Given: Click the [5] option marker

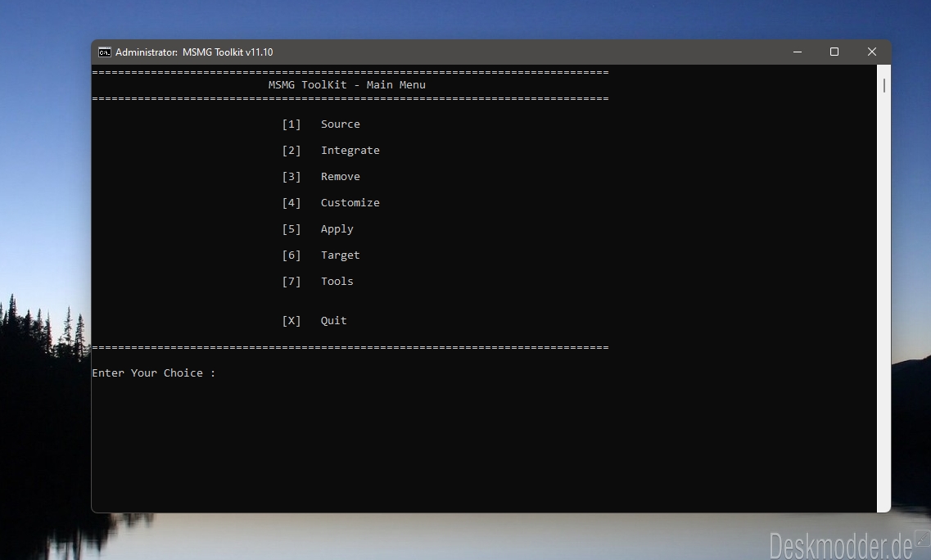Looking at the screenshot, I should coord(291,228).
